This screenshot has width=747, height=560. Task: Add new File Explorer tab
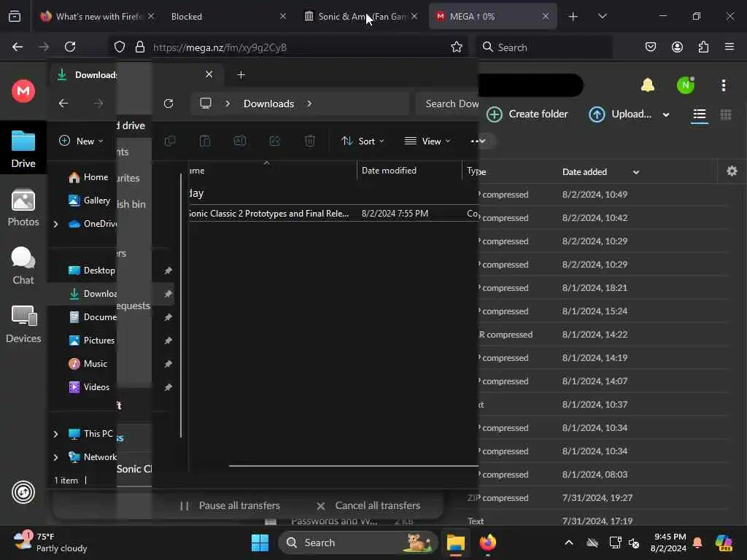[x=241, y=75]
